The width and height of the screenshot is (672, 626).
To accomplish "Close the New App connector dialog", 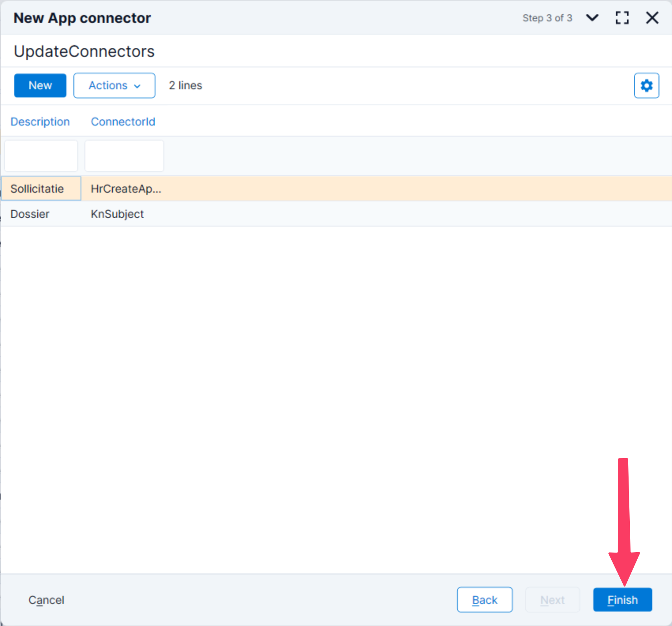I will [x=652, y=18].
